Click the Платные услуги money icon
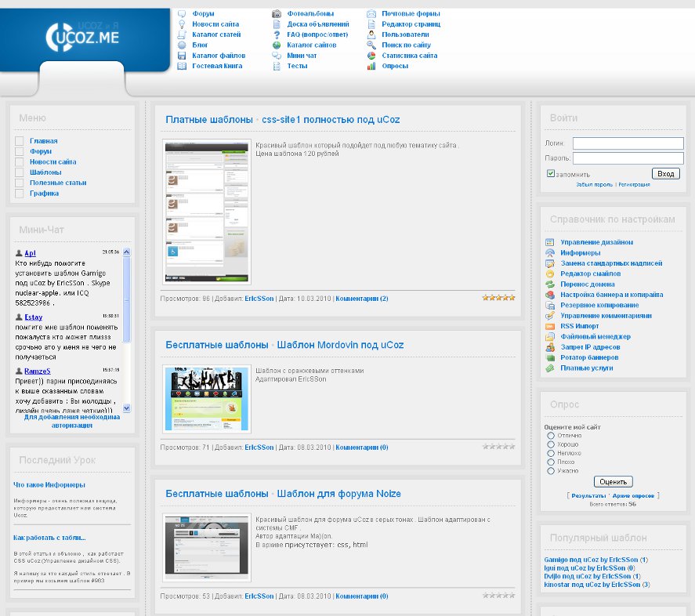 pos(549,368)
